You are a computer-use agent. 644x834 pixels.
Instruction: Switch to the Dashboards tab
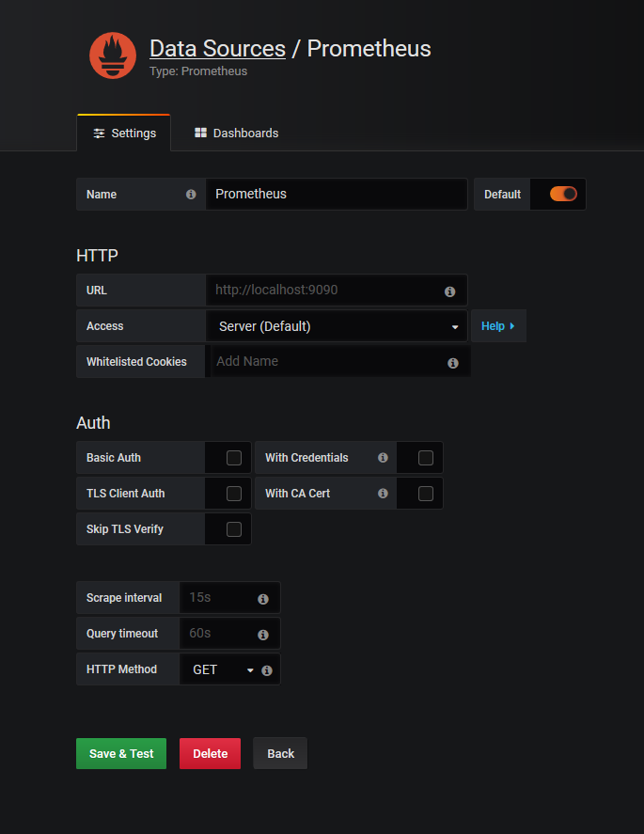(x=237, y=133)
